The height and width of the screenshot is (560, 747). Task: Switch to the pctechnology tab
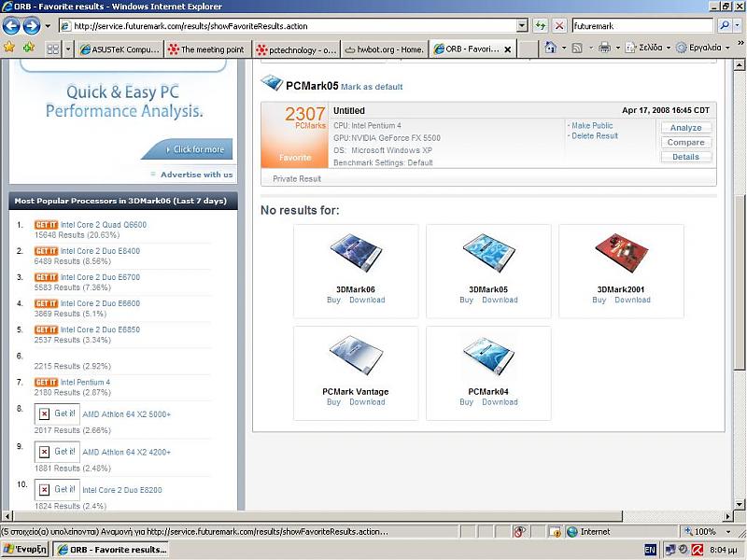[296, 49]
